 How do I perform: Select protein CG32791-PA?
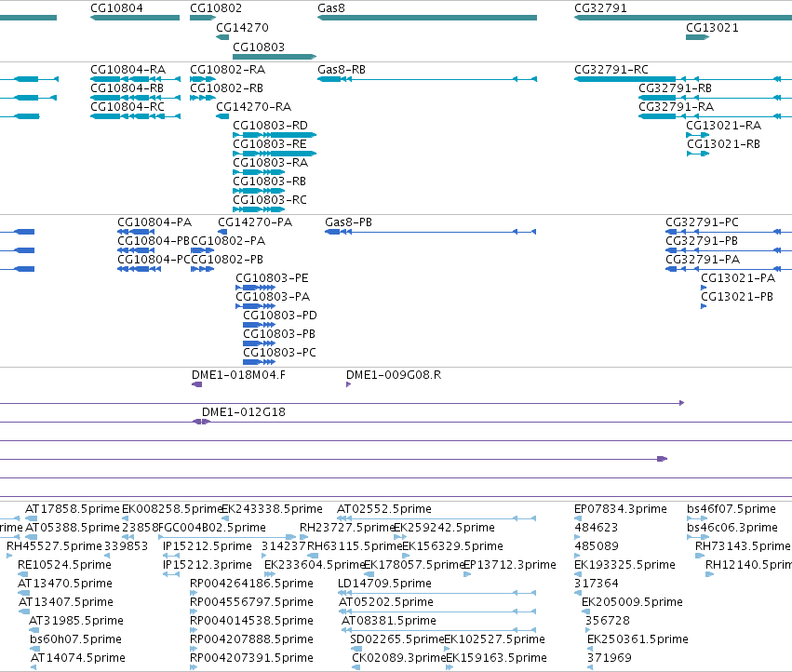[729, 269]
